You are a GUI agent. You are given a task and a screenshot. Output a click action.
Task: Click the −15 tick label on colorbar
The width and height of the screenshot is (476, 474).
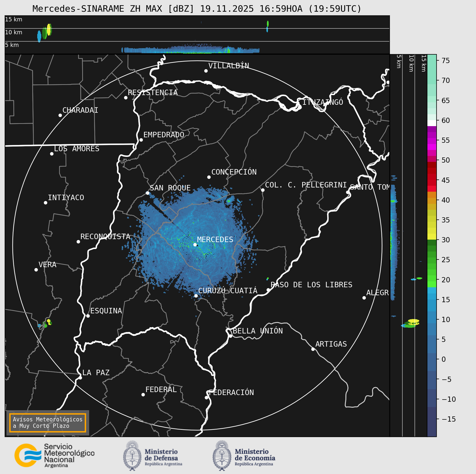[449, 419]
